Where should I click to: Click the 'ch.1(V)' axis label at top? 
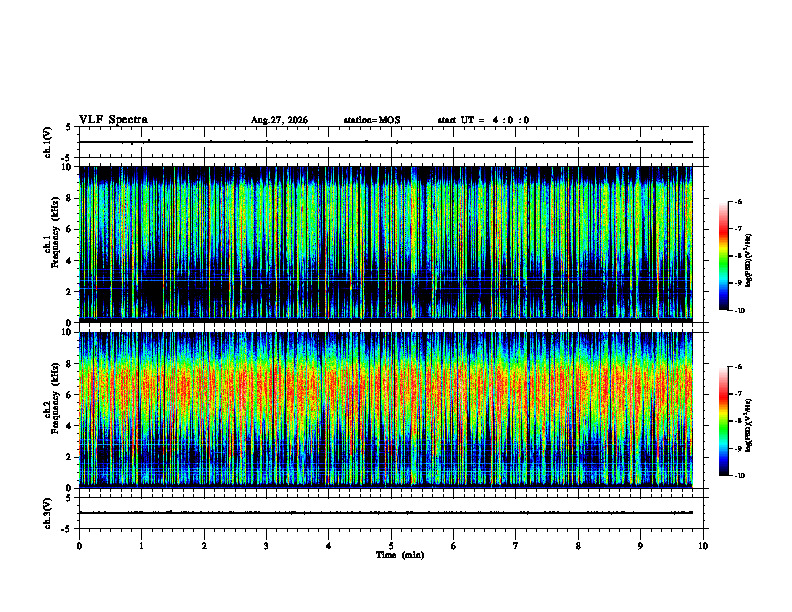tap(48, 142)
